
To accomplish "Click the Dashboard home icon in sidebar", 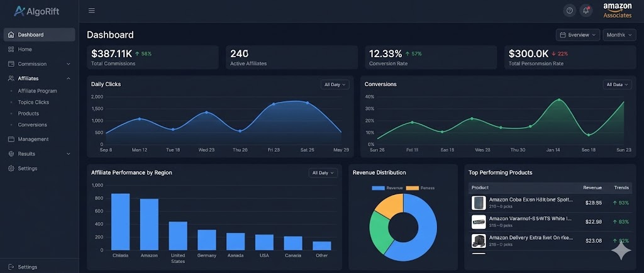I will [x=11, y=35].
